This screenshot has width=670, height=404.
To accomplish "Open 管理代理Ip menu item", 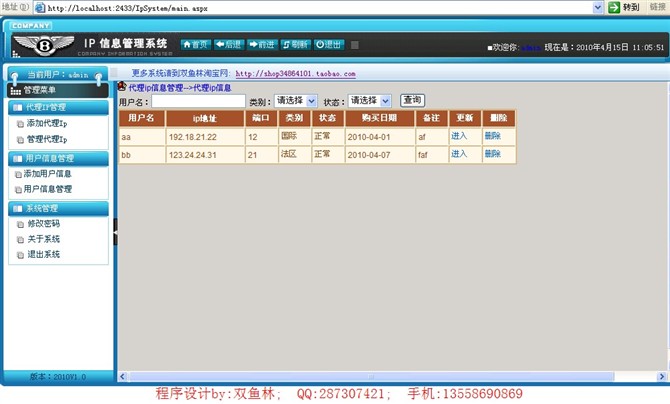I will tap(47, 139).
